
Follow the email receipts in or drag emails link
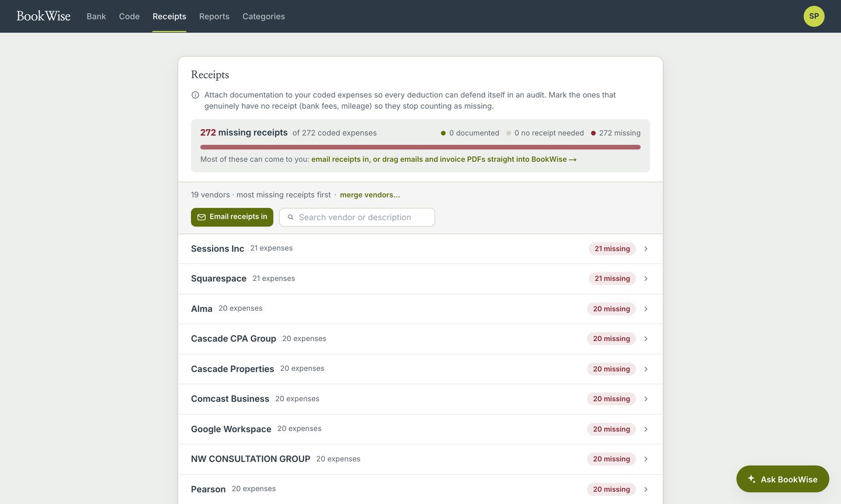click(x=444, y=159)
